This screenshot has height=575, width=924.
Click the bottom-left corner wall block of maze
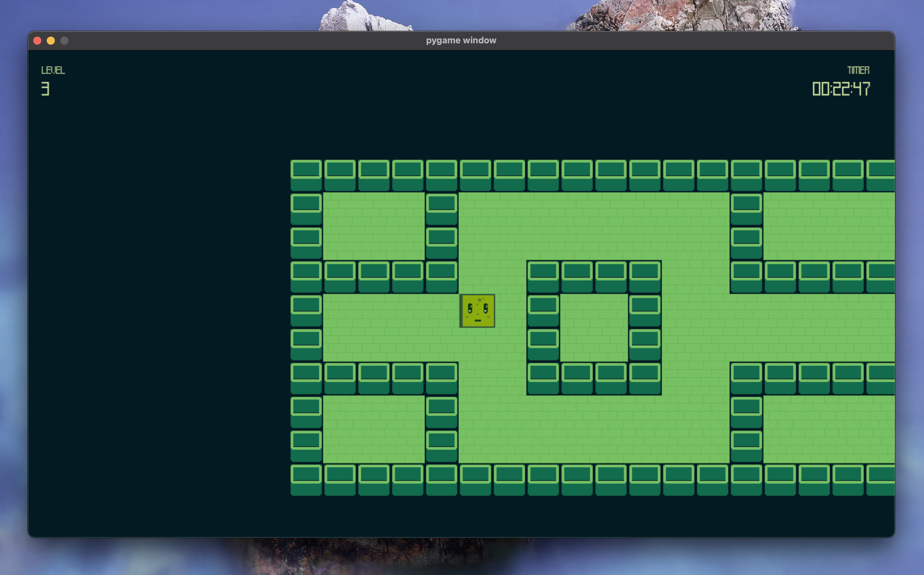[306, 480]
